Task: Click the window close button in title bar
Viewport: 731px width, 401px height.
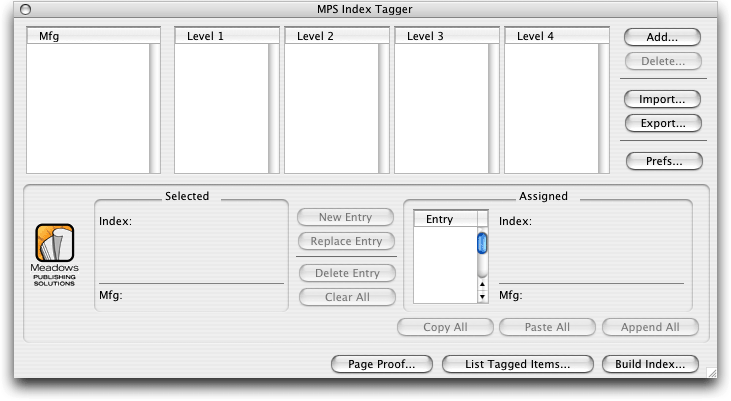Action: pos(26,9)
